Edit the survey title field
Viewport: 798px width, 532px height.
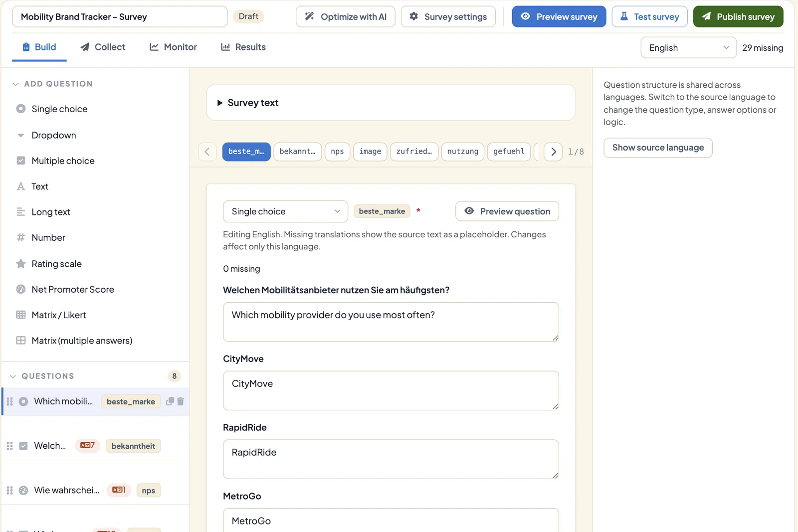[120, 16]
